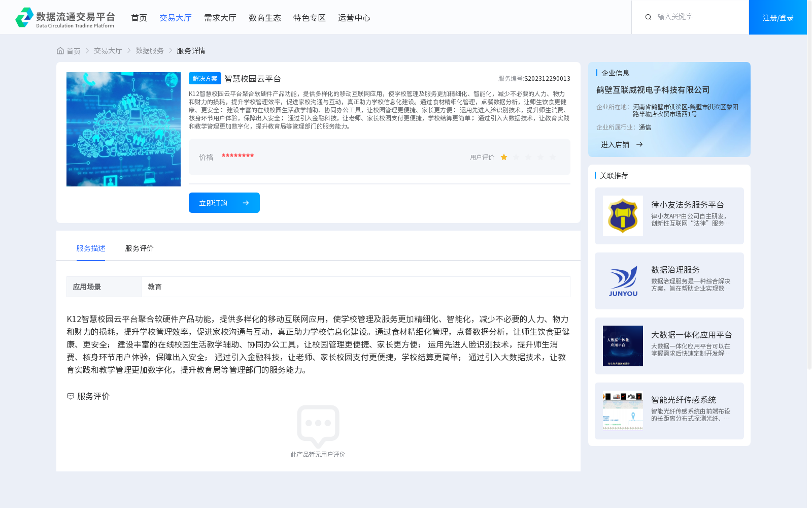This screenshot has height=508, width=812.
Task: Click the home icon in breadcrumb
Action: click(60, 51)
